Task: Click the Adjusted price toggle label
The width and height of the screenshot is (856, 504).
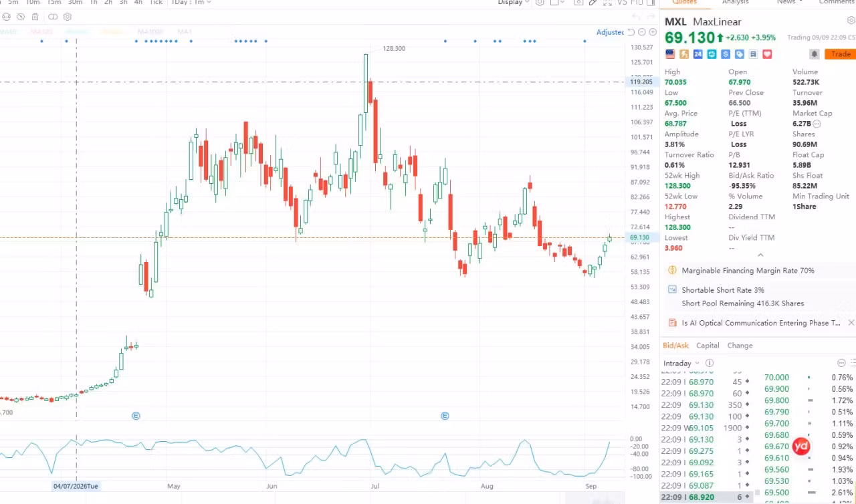Action: [x=610, y=32]
